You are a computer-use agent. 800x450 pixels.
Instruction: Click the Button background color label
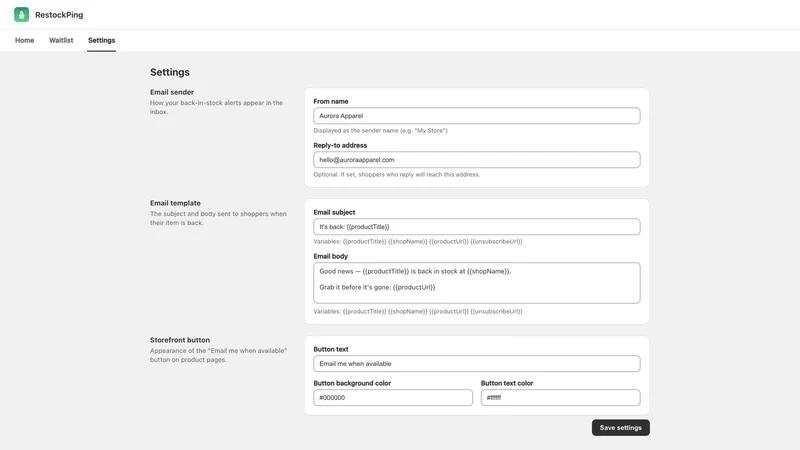point(352,383)
